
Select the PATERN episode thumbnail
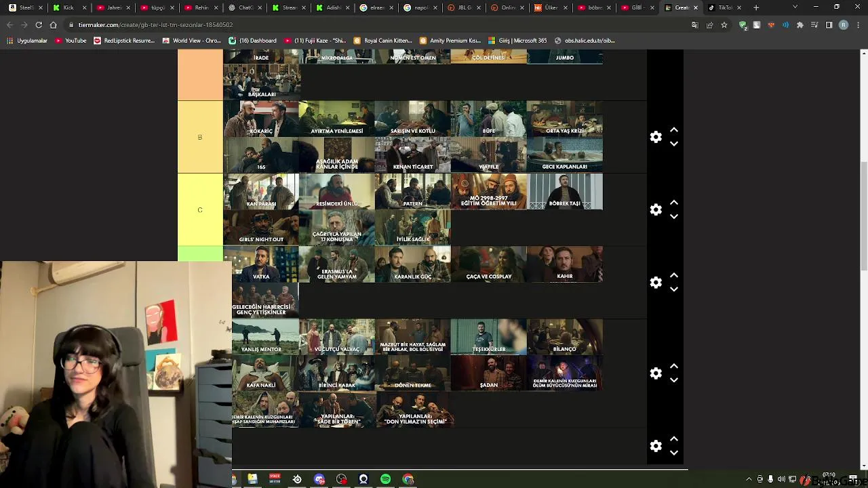tap(413, 191)
